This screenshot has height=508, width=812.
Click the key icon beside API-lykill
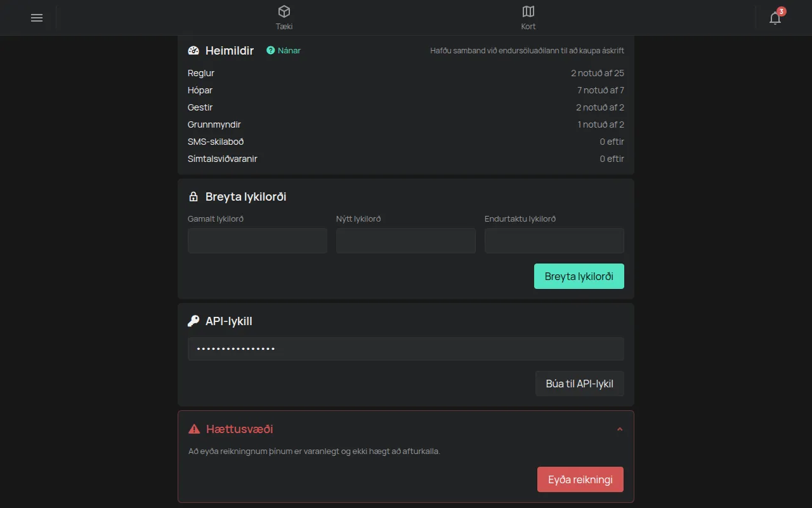click(x=194, y=321)
